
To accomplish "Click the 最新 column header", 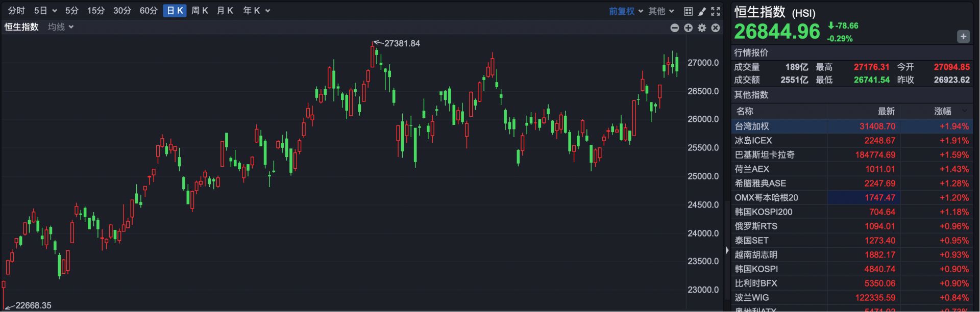I will [x=886, y=111].
